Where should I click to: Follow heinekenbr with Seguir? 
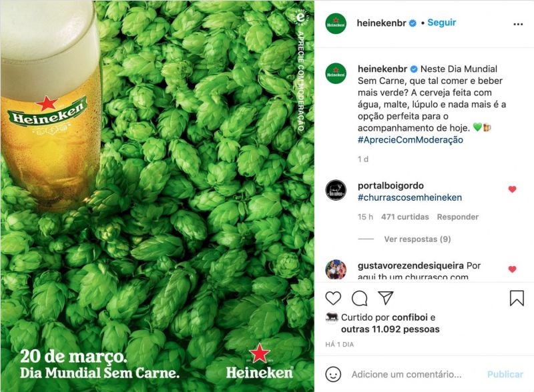pos(441,23)
